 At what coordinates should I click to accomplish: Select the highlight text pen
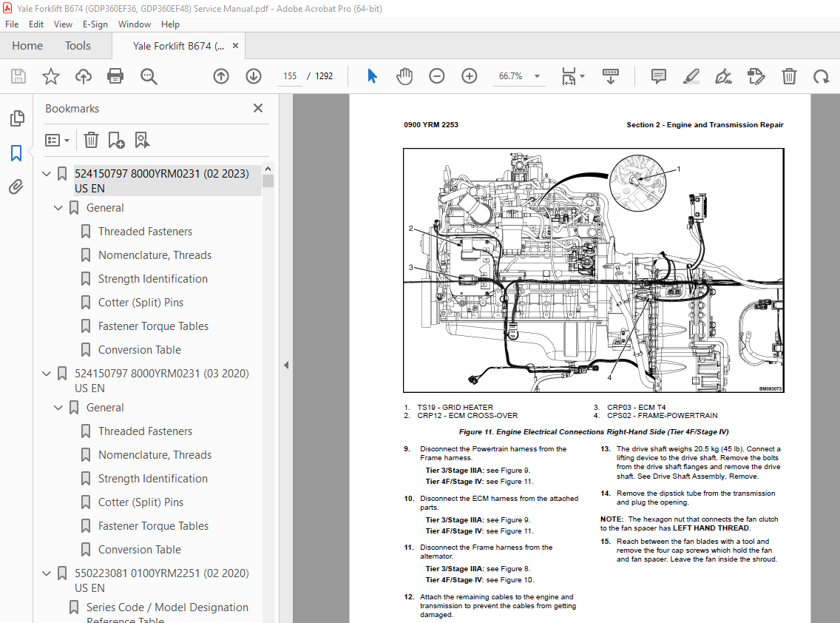[x=691, y=76]
